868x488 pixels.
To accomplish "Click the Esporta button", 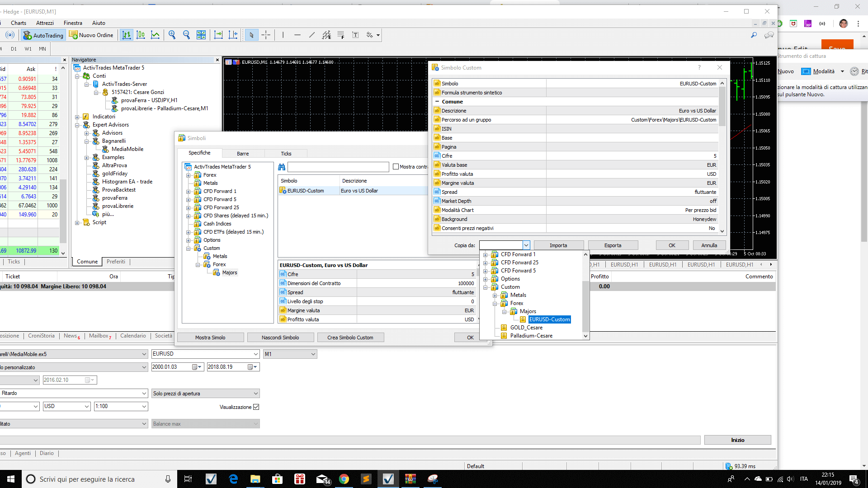I will [613, 245].
